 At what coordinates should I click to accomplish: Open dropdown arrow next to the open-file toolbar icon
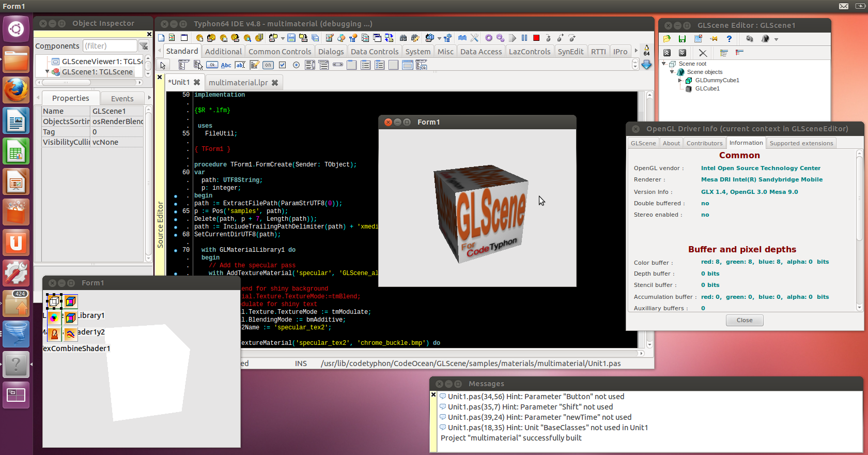click(283, 38)
